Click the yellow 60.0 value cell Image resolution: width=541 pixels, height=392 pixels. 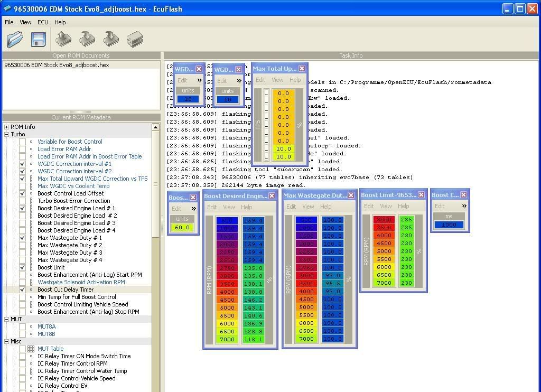pos(182,228)
